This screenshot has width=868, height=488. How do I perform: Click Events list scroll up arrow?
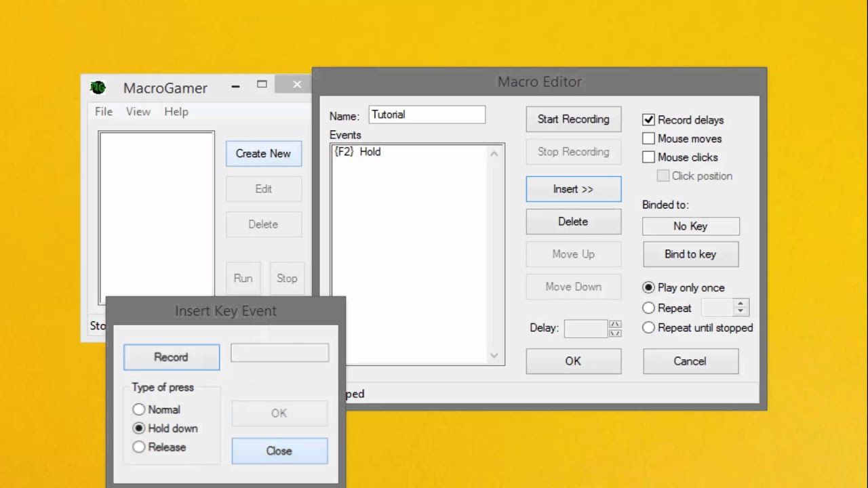494,154
